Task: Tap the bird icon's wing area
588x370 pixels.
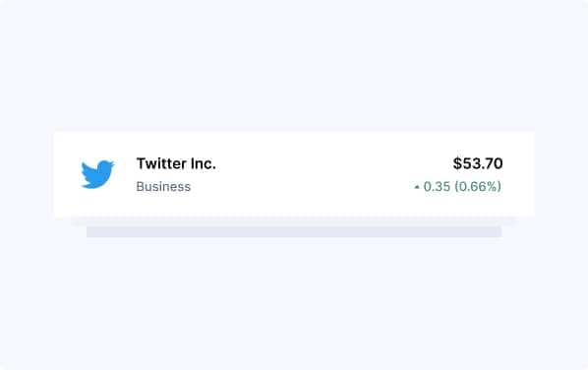Action: [90, 173]
